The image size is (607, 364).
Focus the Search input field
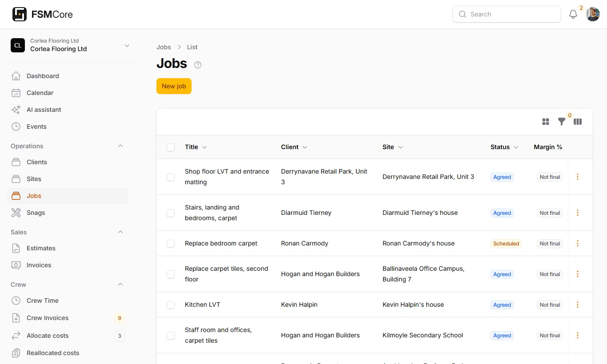coord(507,14)
